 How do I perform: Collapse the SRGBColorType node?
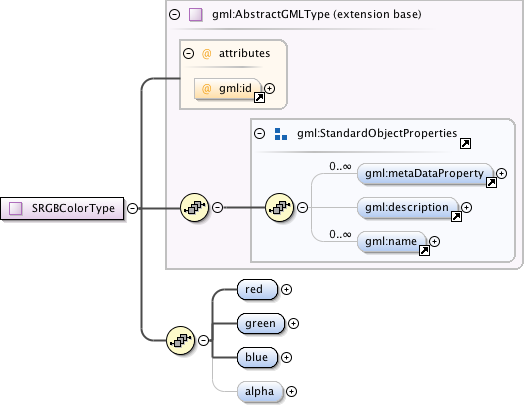coord(133,208)
